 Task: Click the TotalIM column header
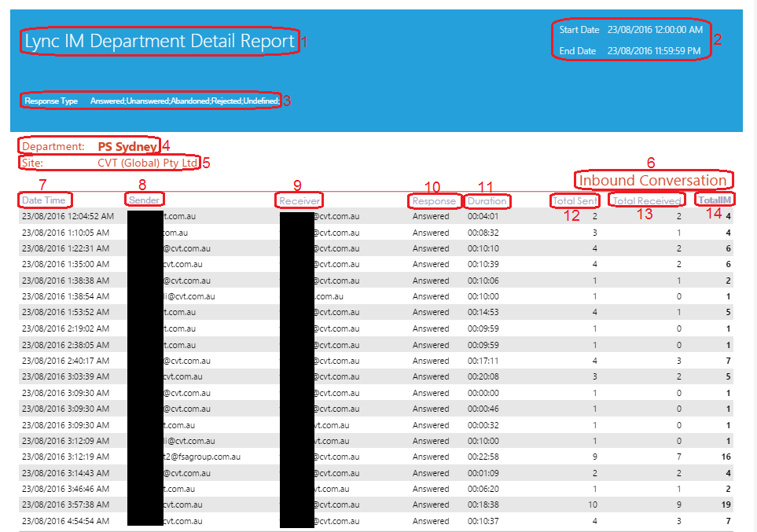(715, 200)
